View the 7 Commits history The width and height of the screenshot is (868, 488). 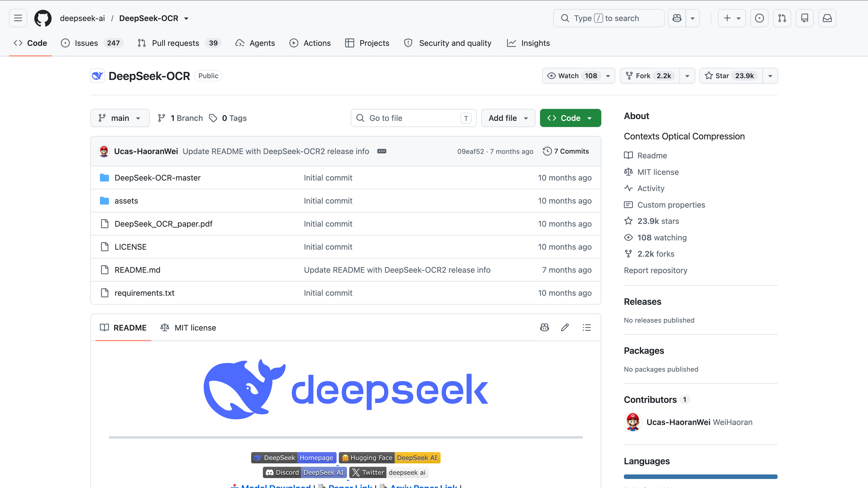pos(566,151)
